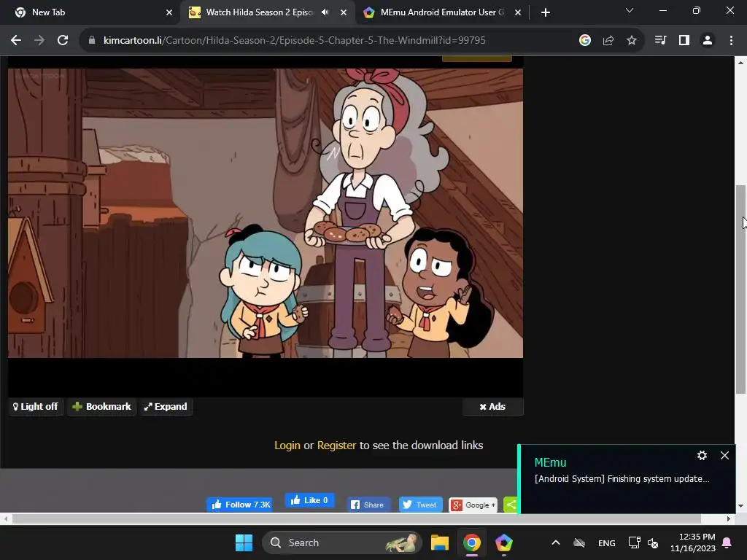Open the Register link

click(336, 446)
